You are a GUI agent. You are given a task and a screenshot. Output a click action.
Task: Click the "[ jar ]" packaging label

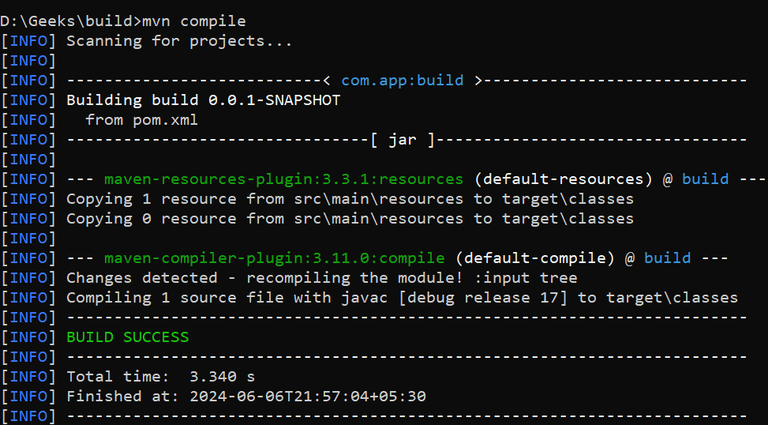click(x=402, y=139)
